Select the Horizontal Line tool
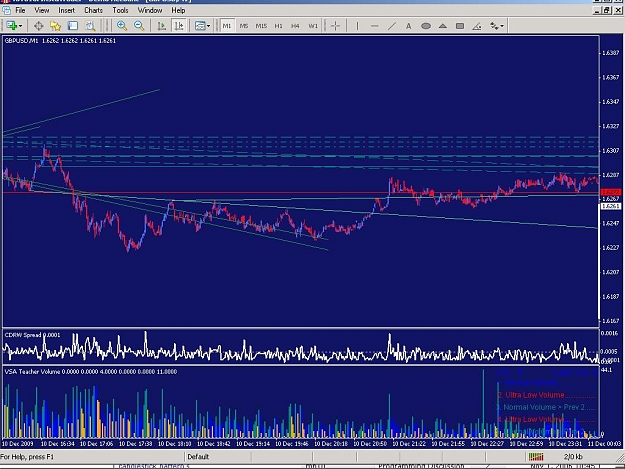The image size is (625, 469). click(x=374, y=26)
